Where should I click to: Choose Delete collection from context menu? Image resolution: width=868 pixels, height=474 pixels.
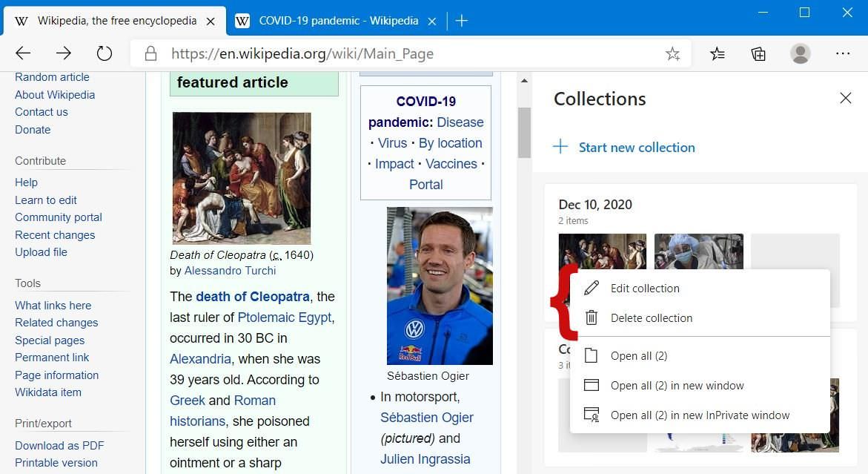pyautogui.click(x=700, y=317)
